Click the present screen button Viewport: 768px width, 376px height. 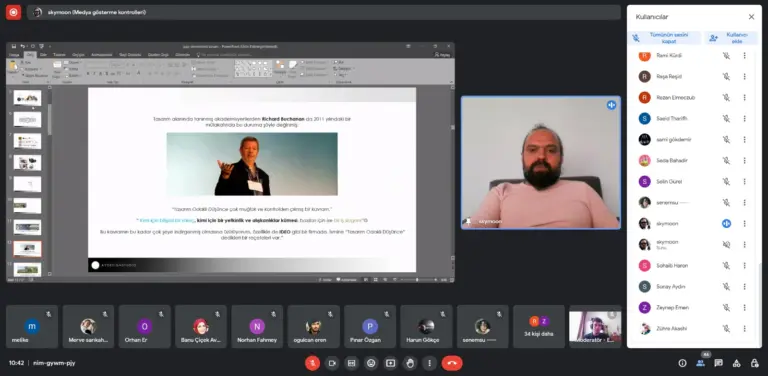click(x=390, y=363)
